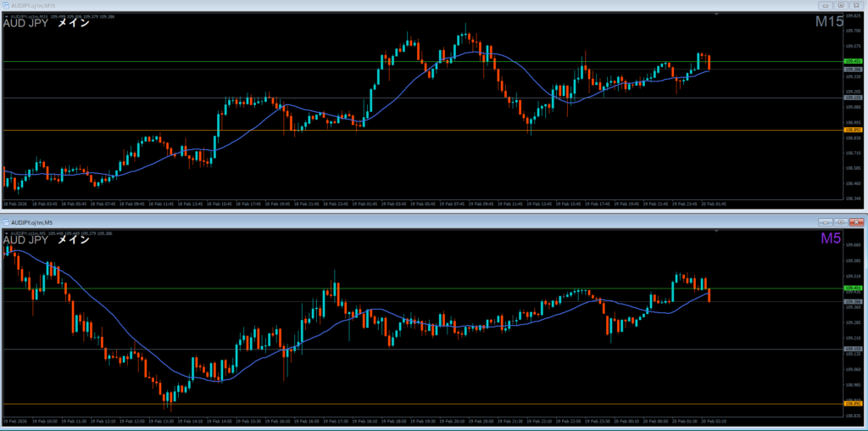Click the green 109.451 price tag on M15
868x431 pixels.
pyautogui.click(x=852, y=62)
